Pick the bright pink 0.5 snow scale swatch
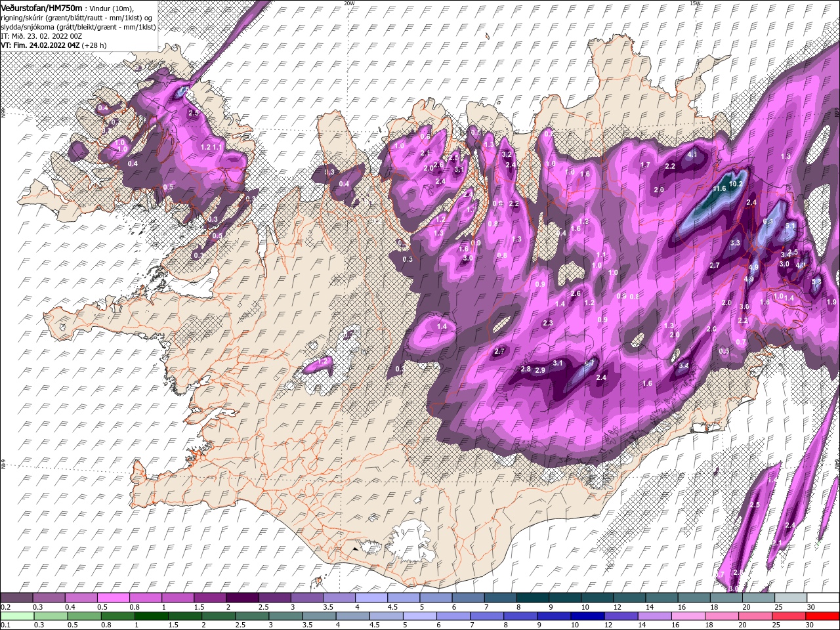 113,598
